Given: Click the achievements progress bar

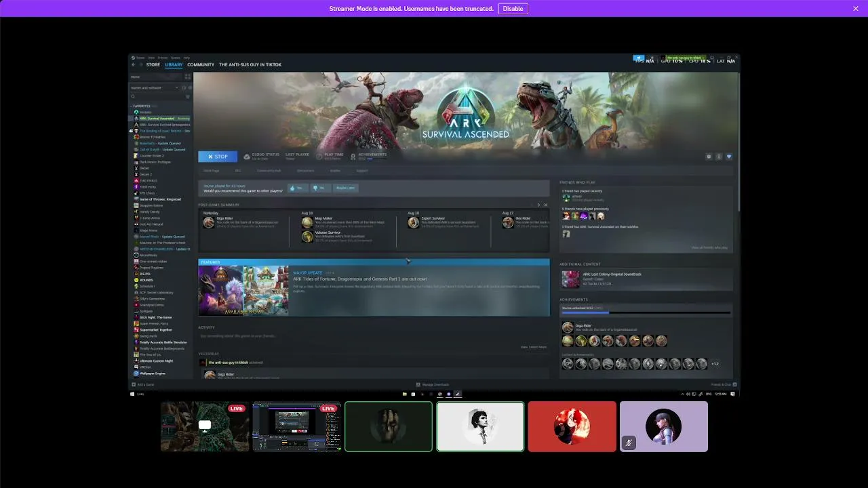Looking at the screenshot, I should point(646,312).
